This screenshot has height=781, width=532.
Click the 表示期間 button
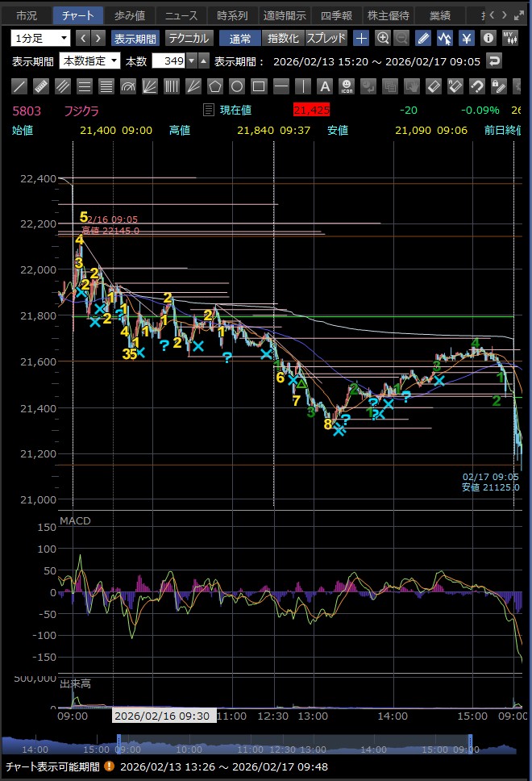[135, 38]
